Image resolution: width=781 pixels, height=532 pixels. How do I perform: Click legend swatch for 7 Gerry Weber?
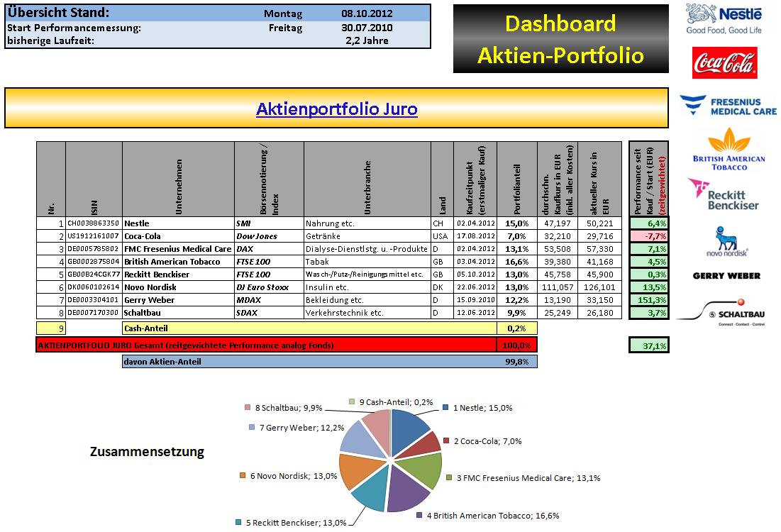click(252, 428)
